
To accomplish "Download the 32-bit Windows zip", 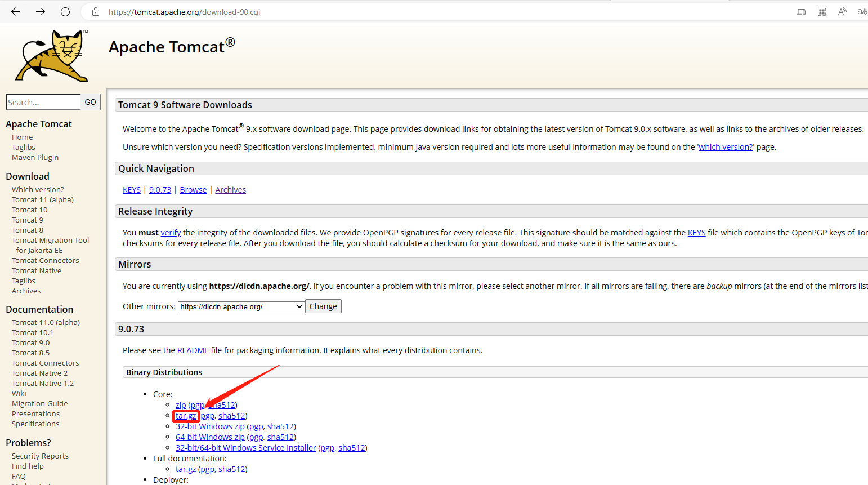I will [x=210, y=426].
